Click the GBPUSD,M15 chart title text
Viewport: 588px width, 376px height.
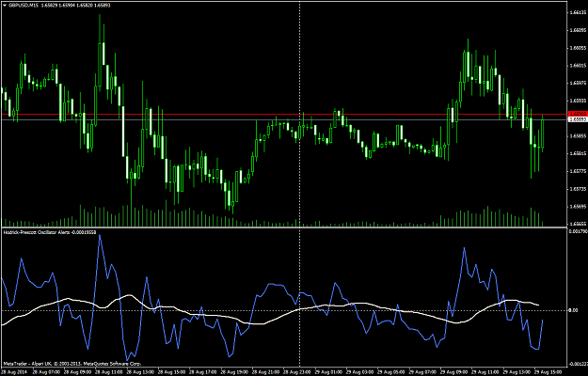23,4
